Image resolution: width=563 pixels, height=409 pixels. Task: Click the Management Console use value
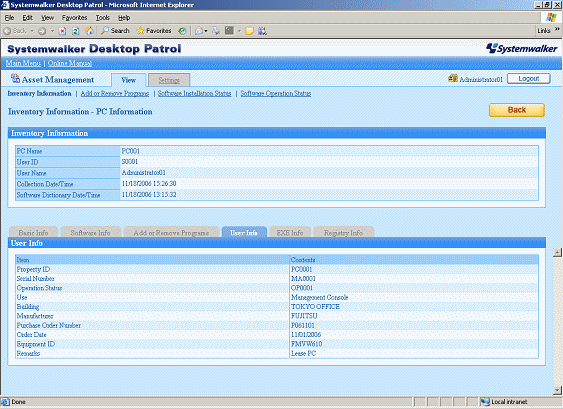tap(319, 297)
